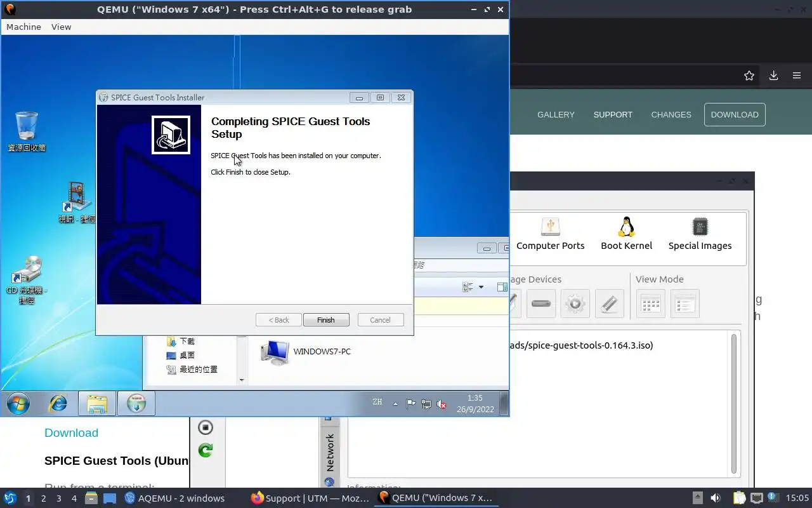Switch to workspace 3 in host panel
This screenshot has width=812, height=508.
point(58,498)
